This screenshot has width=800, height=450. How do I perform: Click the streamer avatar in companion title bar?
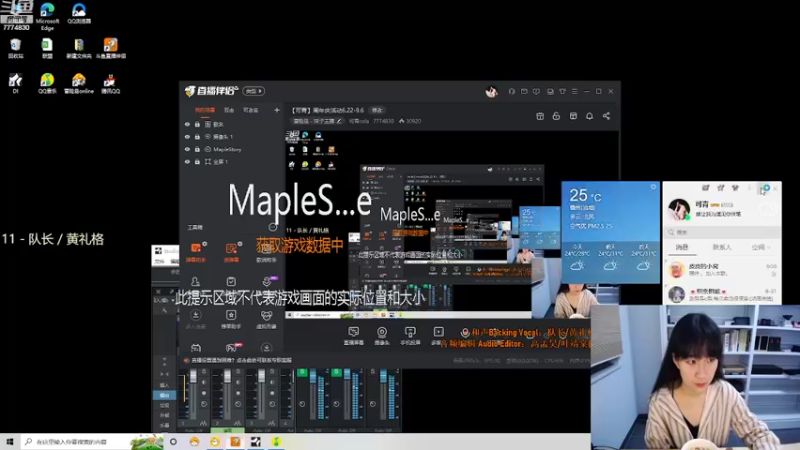click(491, 92)
